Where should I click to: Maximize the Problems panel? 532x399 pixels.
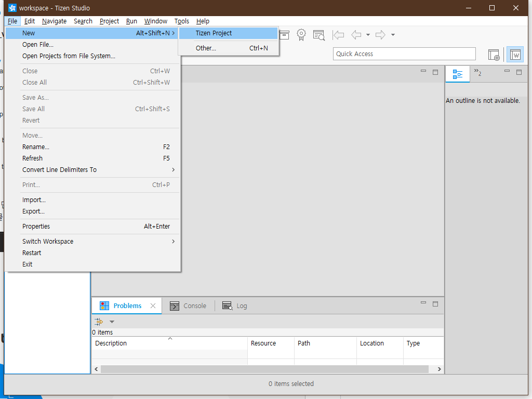(435, 303)
